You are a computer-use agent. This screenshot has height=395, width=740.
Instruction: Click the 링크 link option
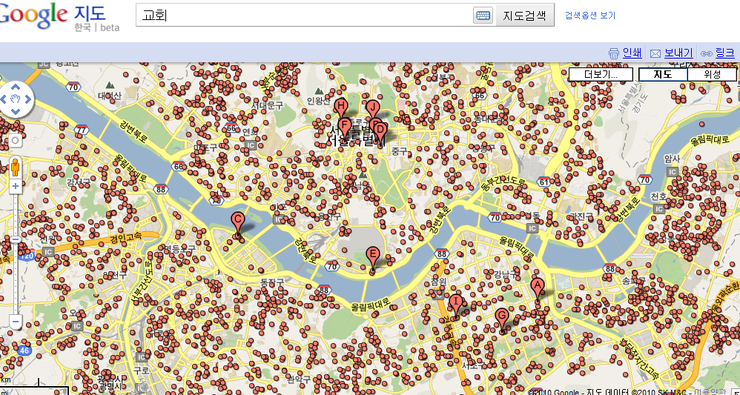click(x=725, y=53)
